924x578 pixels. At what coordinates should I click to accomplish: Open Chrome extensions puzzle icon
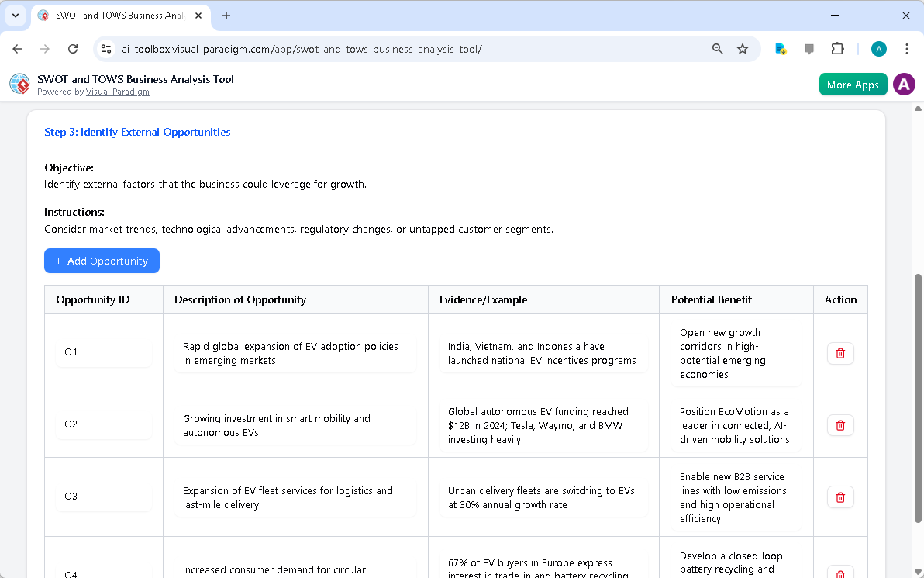838,48
